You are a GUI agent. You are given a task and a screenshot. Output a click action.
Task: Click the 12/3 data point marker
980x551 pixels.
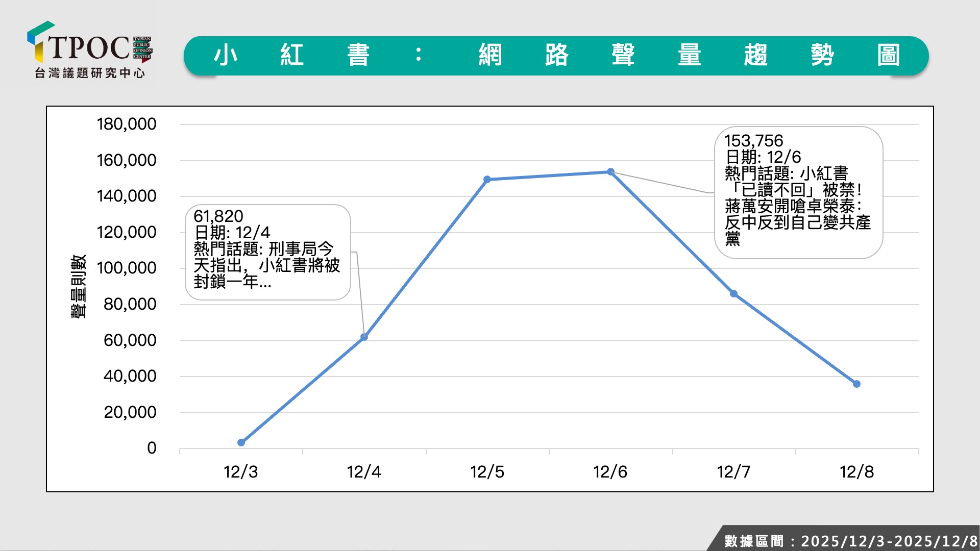click(241, 442)
